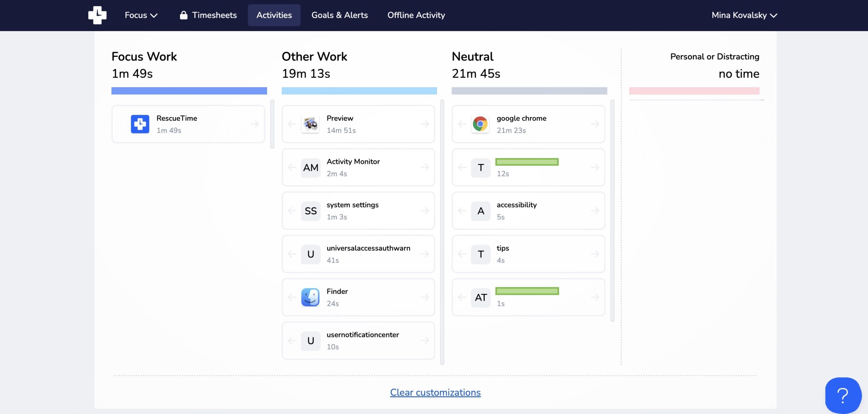Move usernotificationcenter right with arrow
The image size is (868, 414).
click(425, 340)
